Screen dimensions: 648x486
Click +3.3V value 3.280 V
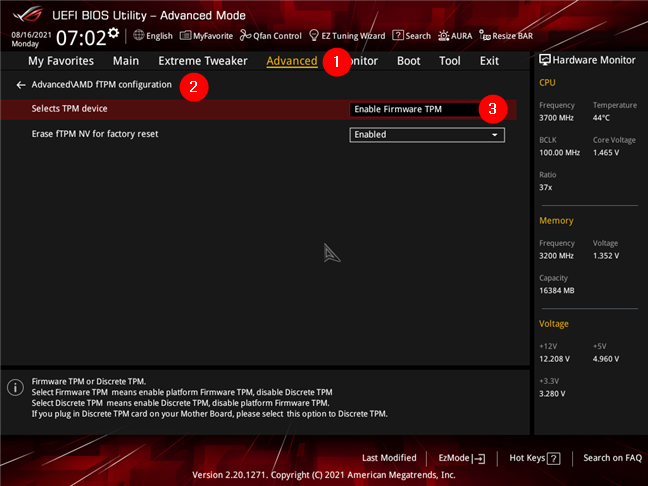tap(552, 394)
